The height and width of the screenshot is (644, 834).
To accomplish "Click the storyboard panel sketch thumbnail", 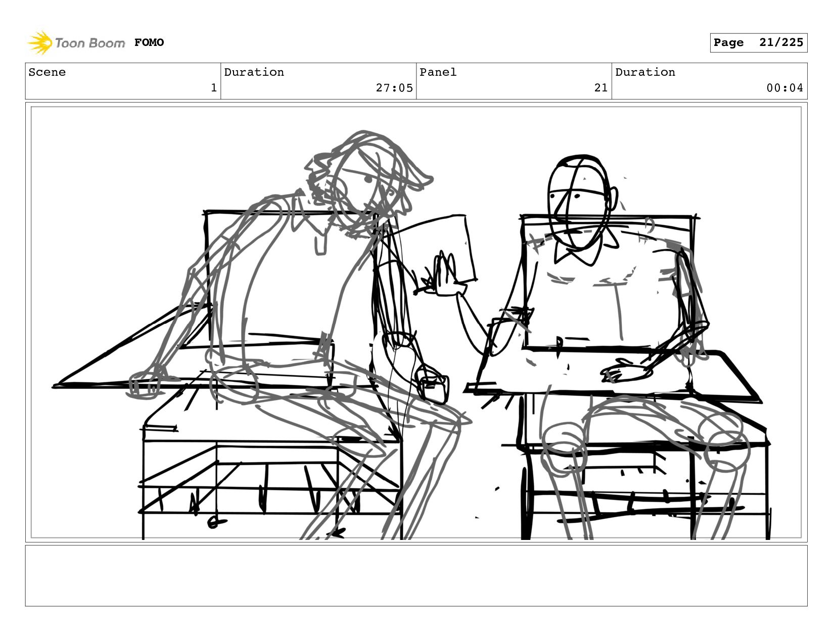I will point(416,322).
